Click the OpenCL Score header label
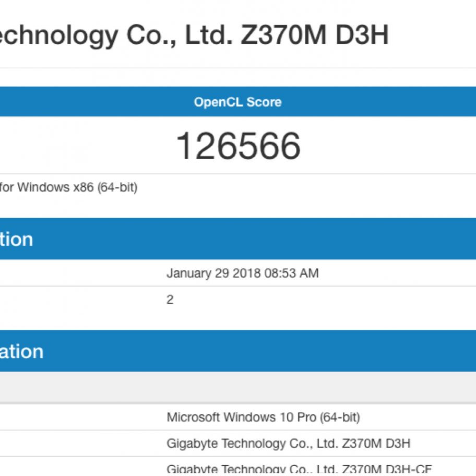Screen dimensions: 476x476 [x=237, y=102]
